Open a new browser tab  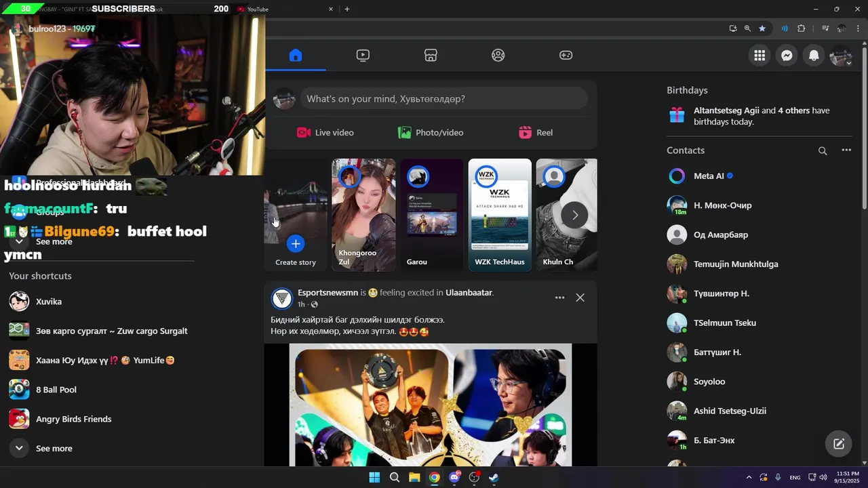tap(347, 9)
